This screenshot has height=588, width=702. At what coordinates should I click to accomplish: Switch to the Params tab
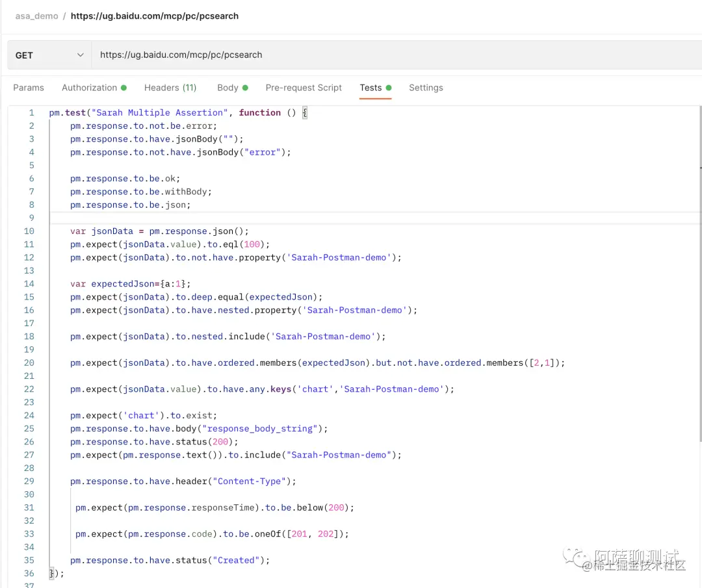(x=29, y=88)
